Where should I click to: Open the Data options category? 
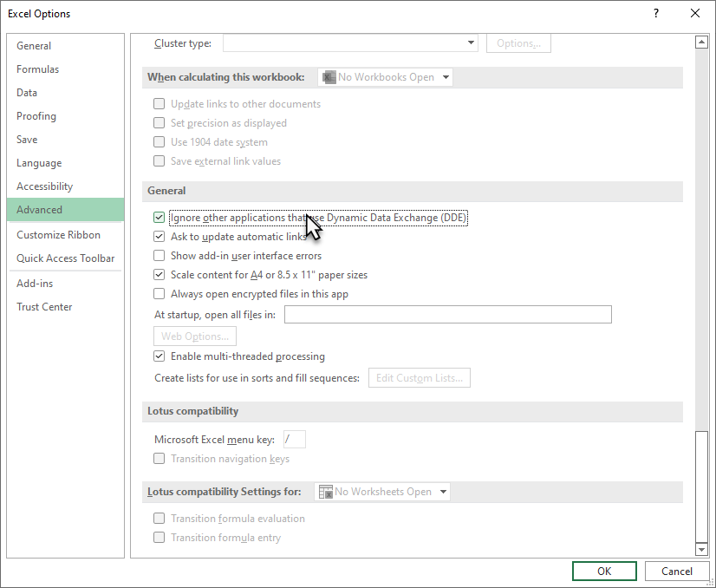pos(65,92)
